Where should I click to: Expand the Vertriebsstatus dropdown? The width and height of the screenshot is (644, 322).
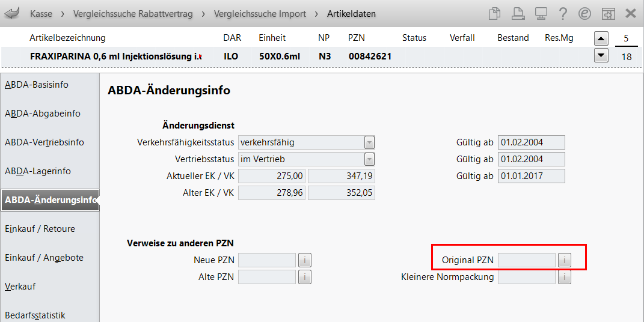point(369,159)
